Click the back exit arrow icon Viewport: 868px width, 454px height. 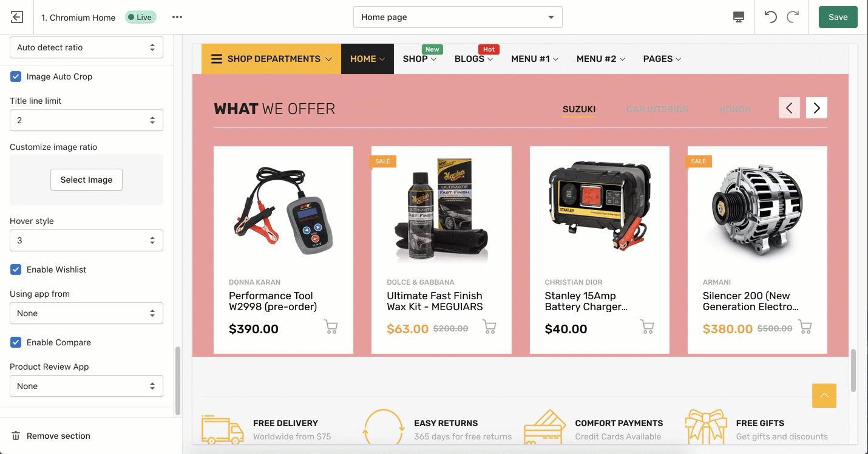[x=17, y=17]
